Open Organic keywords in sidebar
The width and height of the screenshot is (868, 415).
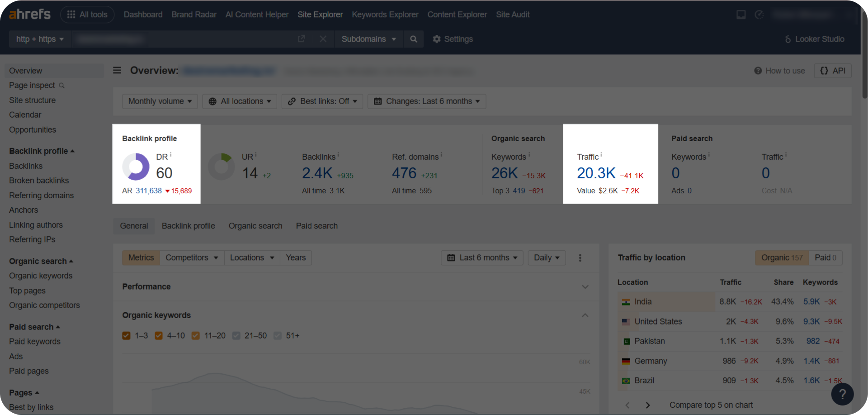point(41,276)
